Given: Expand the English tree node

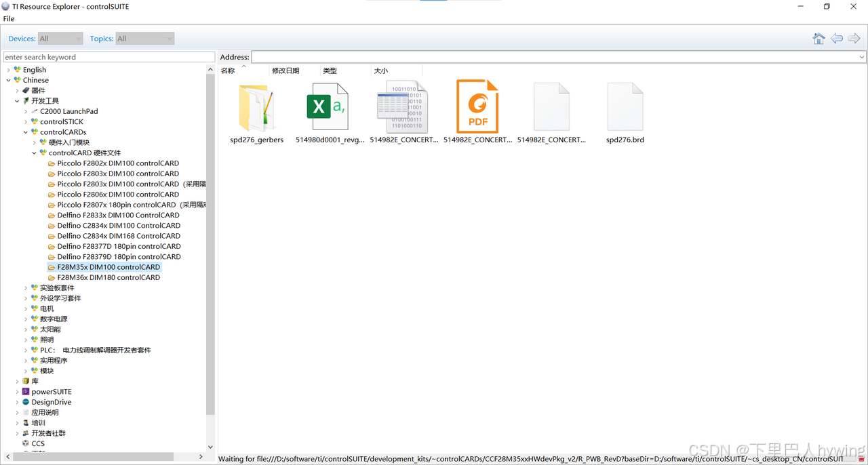Looking at the screenshot, I should (9, 70).
